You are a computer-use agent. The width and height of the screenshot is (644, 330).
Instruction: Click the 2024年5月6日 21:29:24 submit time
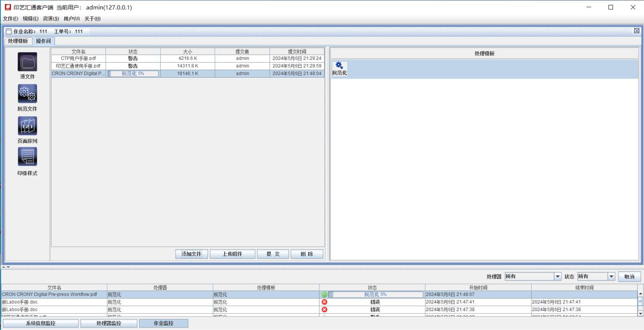click(x=297, y=59)
